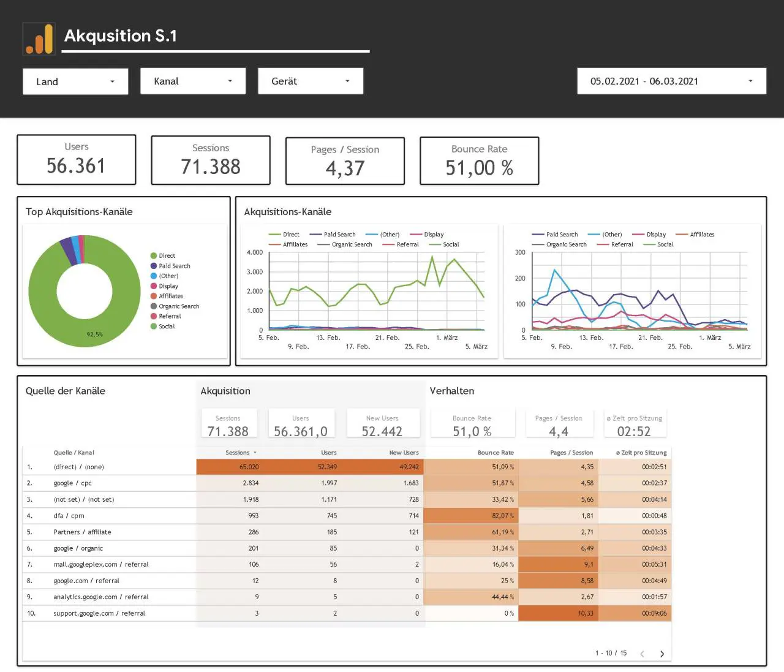Screen dimensions: 784x672
Task: Open the date range picker 05.02.2021 - 06.03.2021
Action: (x=671, y=81)
